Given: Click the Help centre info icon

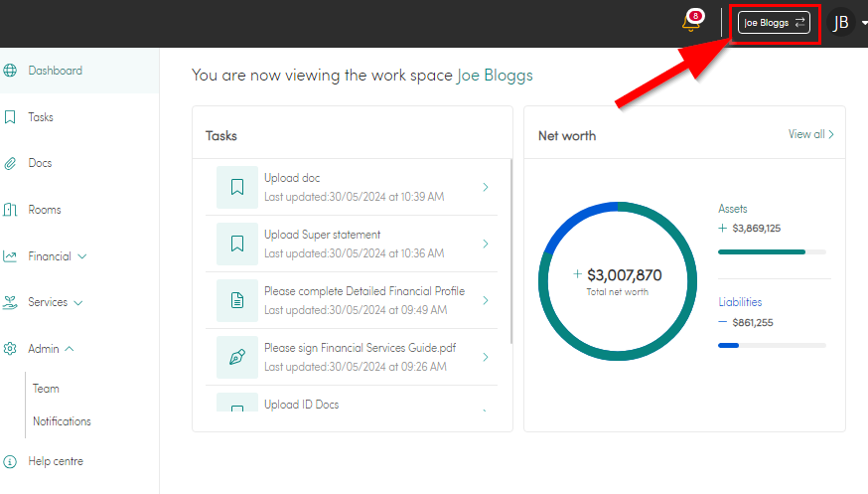Looking at the screenshot, I should click(10, 461).
